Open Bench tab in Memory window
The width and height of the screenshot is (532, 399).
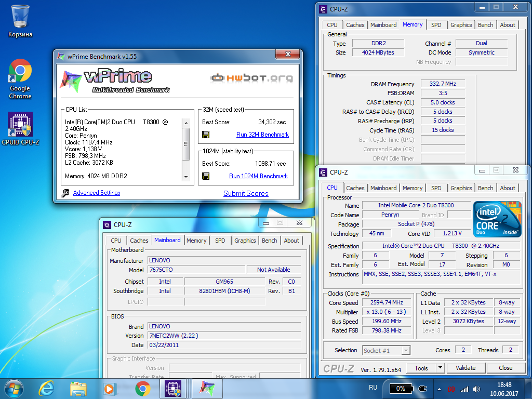(486, 25)
